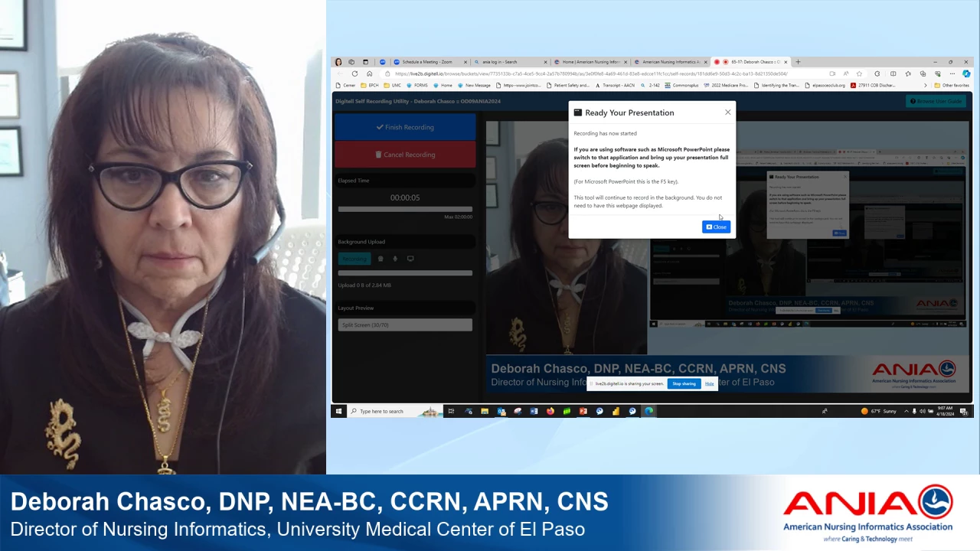Click the microphone icon under Background Upload
This screenshot has width=980, height=551.
(395, 259)
